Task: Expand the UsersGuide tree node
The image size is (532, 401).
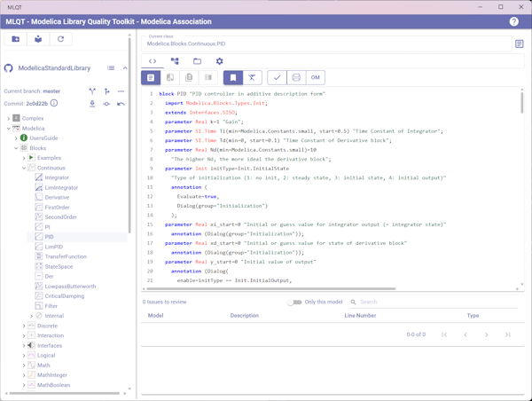Action: coord(16,138)
